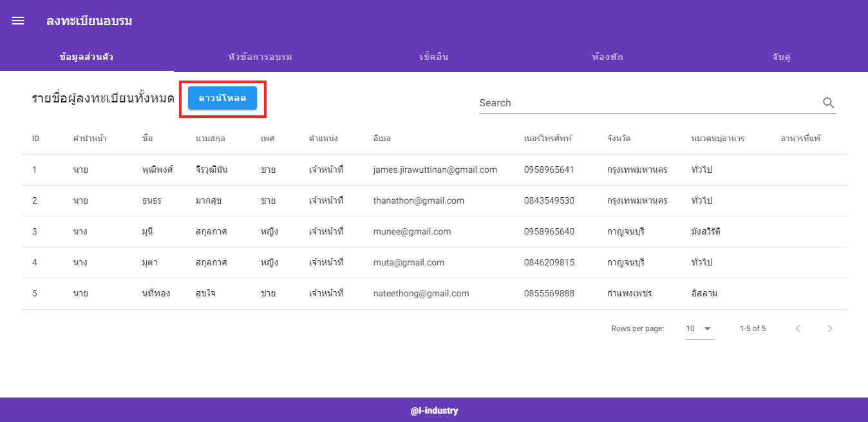Click the search magnifier icon

point(828,102)
